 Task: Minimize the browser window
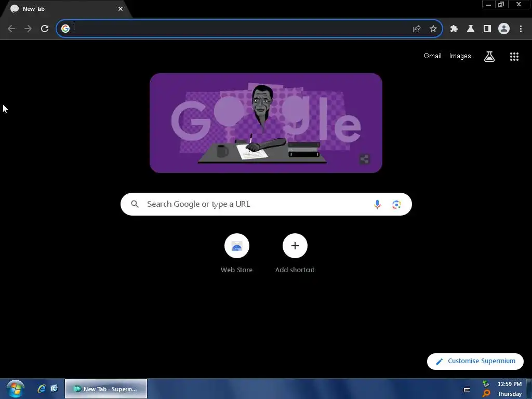(x=488, y=5)
